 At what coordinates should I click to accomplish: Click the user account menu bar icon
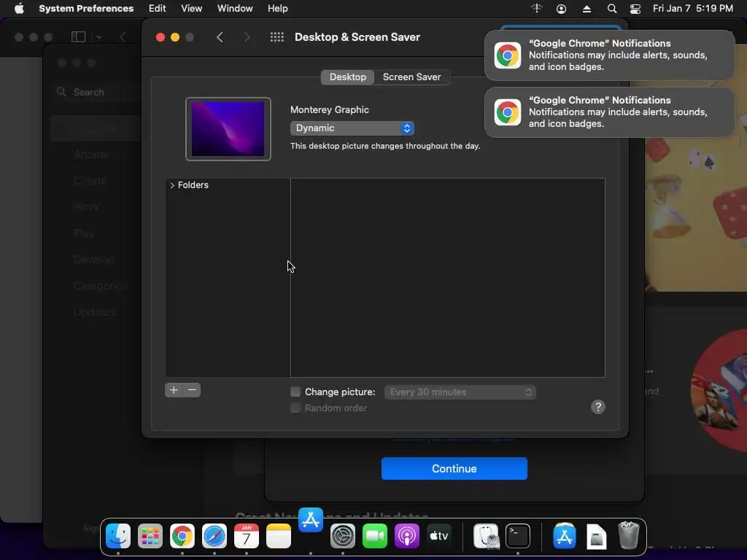pyautogui.click(x=561, y=9)
